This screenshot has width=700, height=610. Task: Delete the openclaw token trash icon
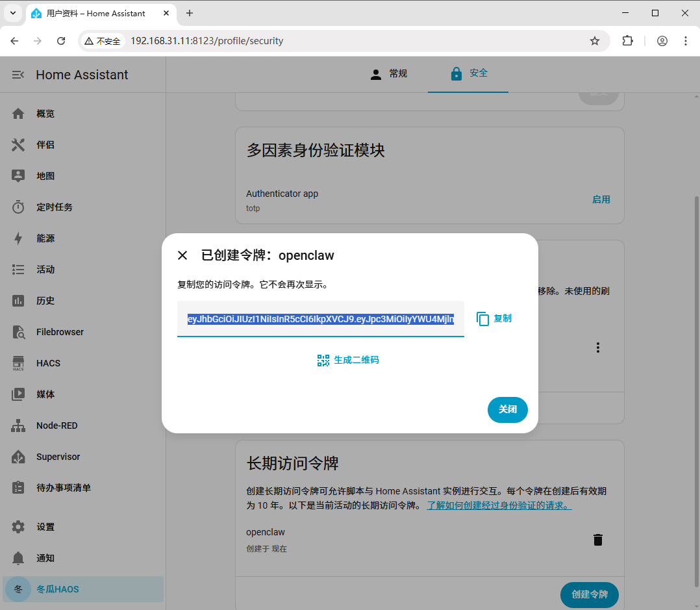pyautogui.click(x=598, y=540)
